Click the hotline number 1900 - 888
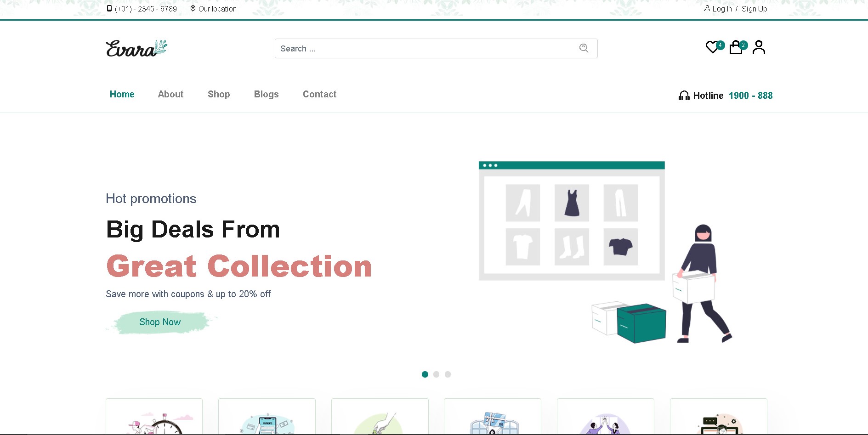This screenshot has height=435, width=868. [751, 96]
